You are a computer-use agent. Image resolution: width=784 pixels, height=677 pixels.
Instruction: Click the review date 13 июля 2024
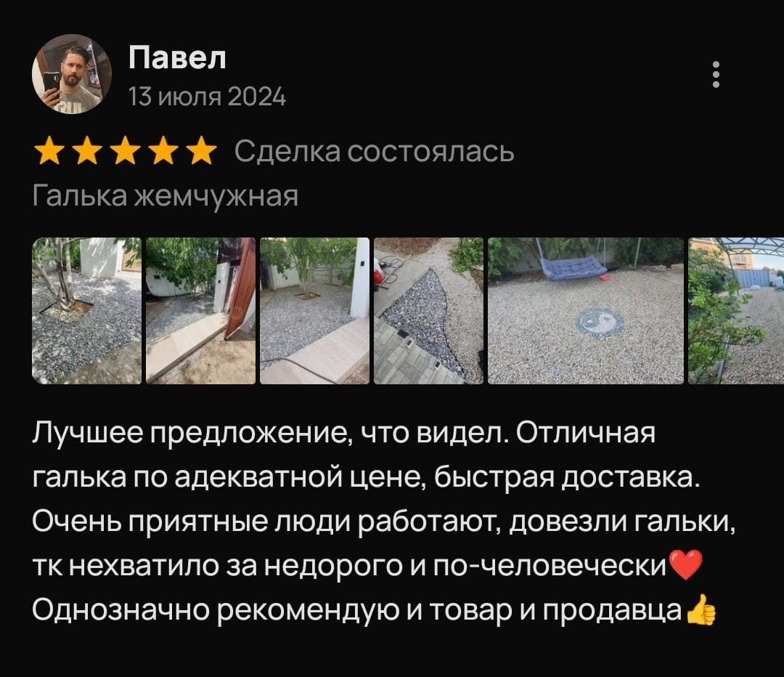click(207, 96)
